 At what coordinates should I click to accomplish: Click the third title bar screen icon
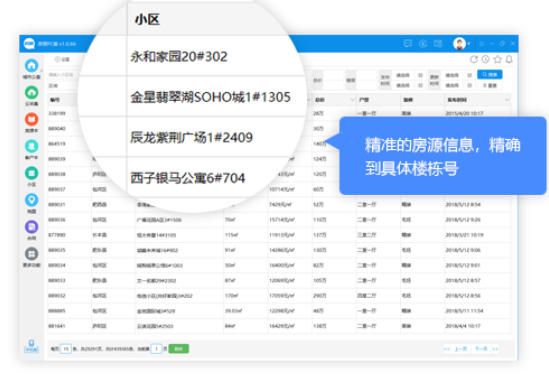[438, 43]
